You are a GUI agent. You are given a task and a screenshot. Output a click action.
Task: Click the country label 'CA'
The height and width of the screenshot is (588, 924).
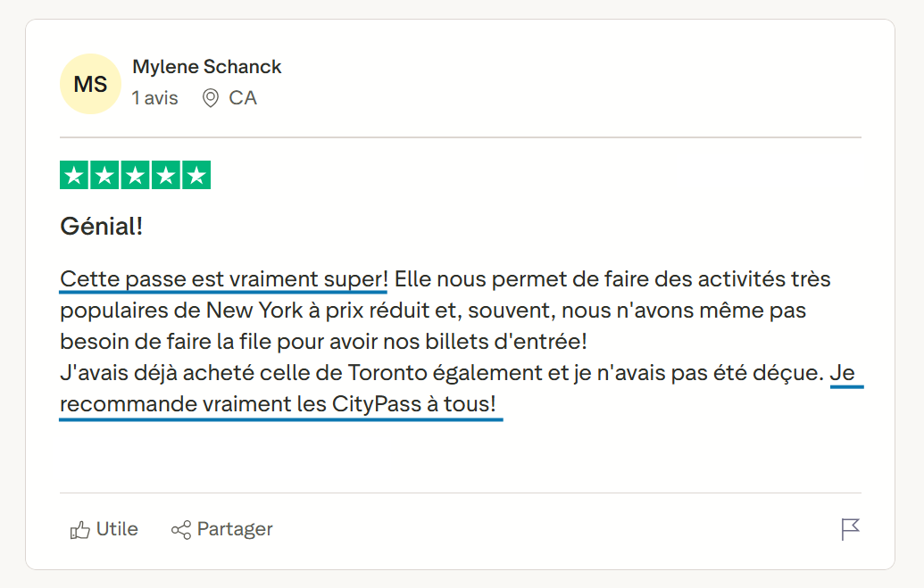click(x=243, y=98)
